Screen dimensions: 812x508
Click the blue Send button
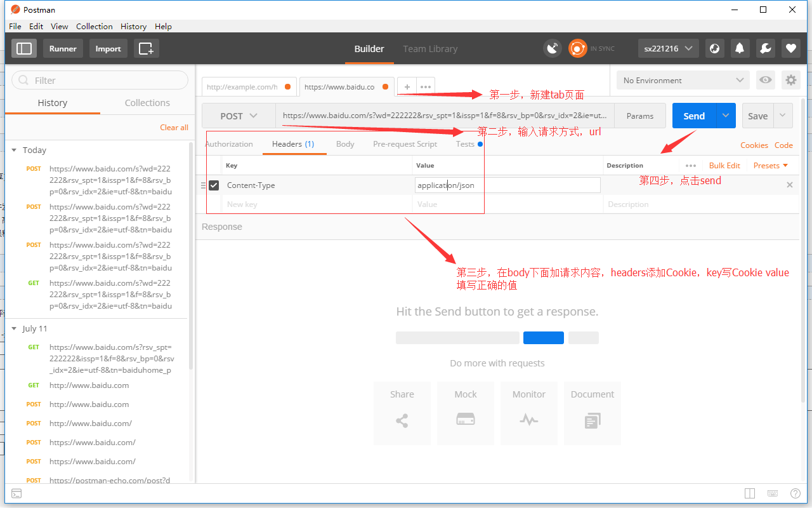(694, 116)
